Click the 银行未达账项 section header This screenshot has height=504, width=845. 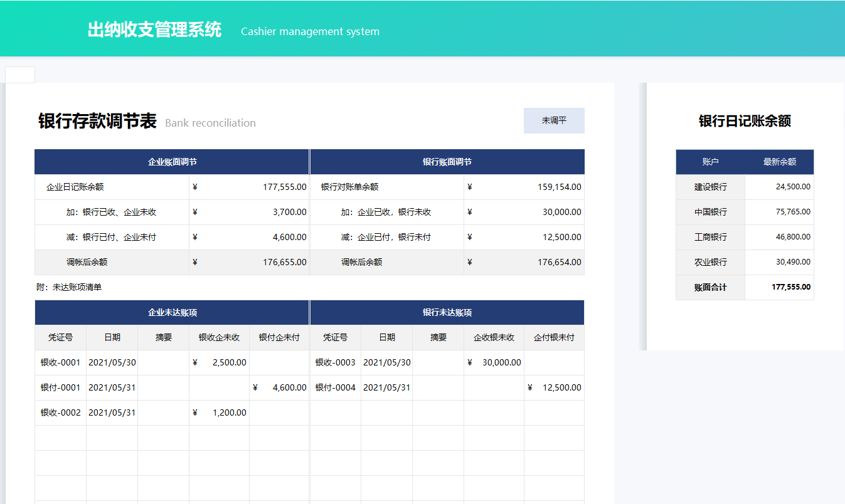click(446, 312)
